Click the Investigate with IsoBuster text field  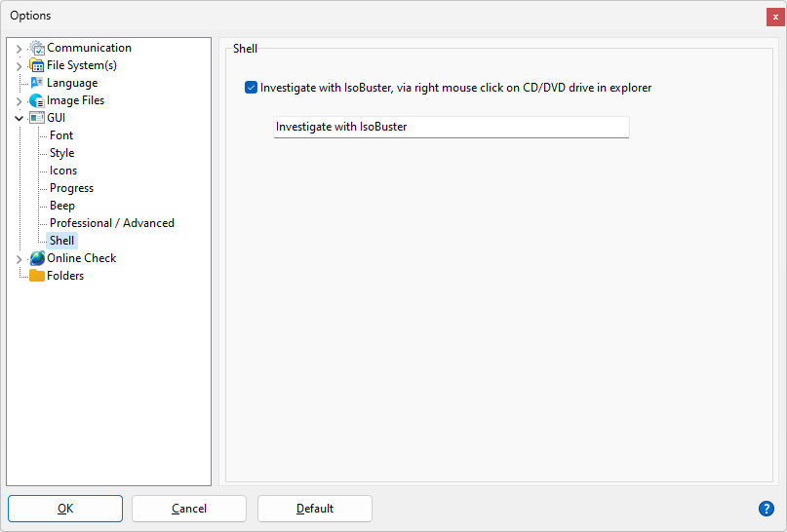click(451, 128)
